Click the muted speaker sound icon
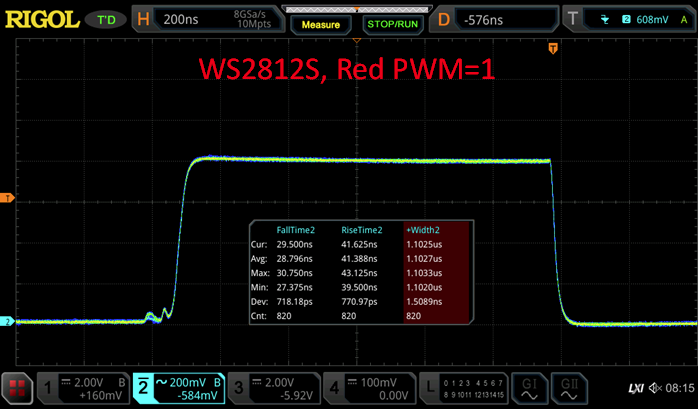This screenshot has width=698, height=409. click(655, 388)
